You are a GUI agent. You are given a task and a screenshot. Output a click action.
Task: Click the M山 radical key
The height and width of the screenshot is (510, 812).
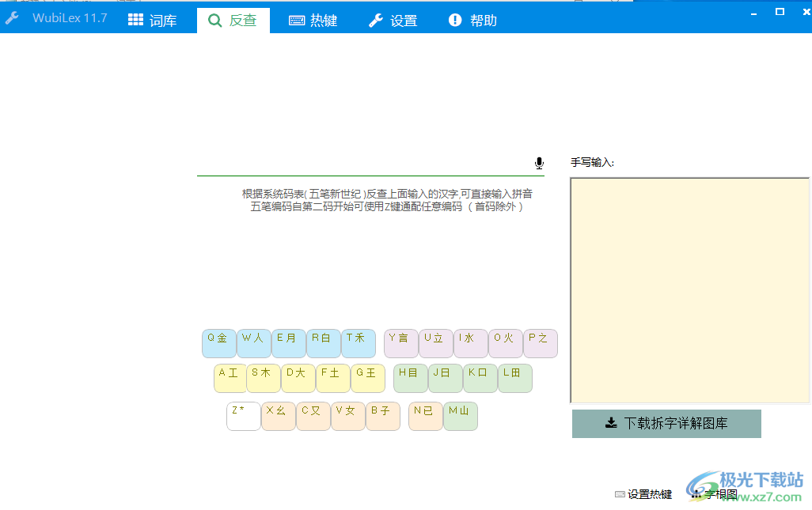461,417
